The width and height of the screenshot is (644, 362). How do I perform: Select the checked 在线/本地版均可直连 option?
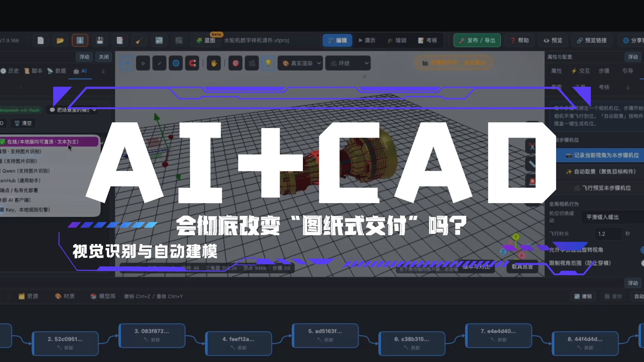[x=49, y=142]
